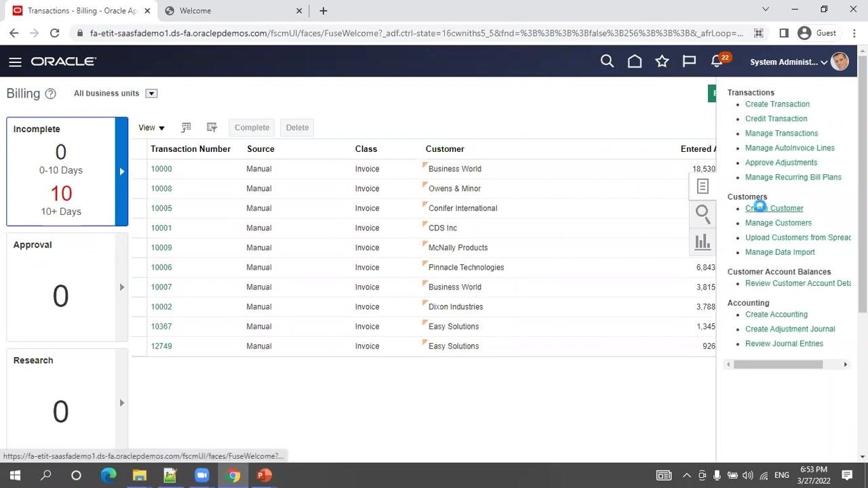868x488 pixels.
Task: Click the Customer column header
Action: [445, 149]
